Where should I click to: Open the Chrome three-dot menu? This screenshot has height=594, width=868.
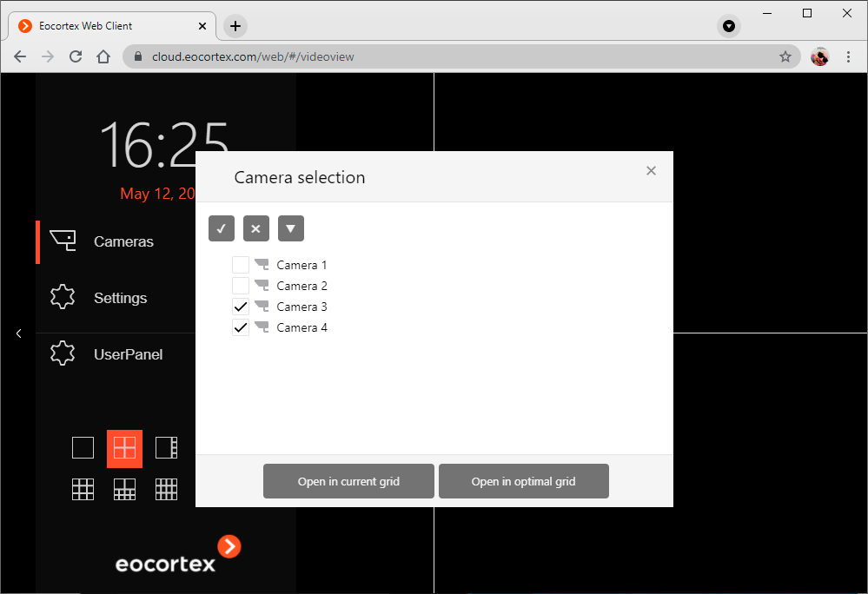pyautogui.click(x=849, y=56)
